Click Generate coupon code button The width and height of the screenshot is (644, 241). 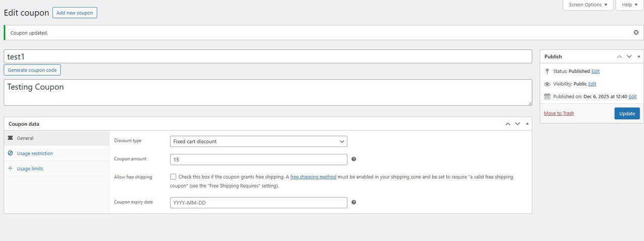(x=32, y=70)
